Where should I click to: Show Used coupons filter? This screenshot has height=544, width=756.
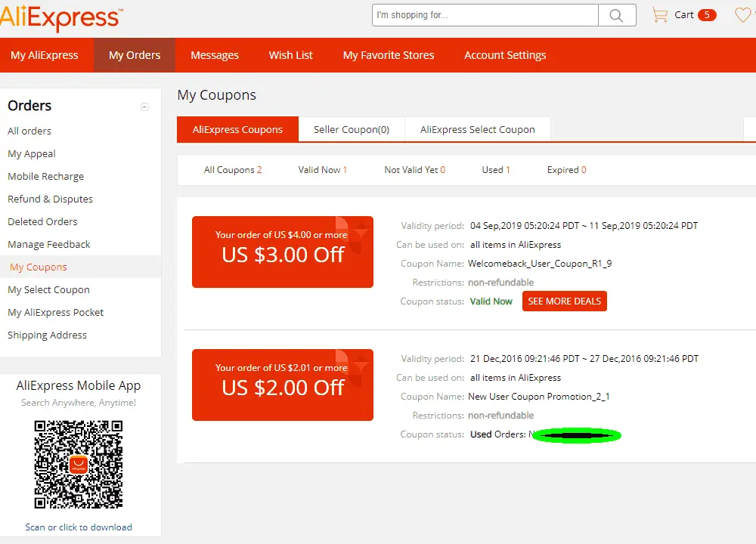pos(496,169)
